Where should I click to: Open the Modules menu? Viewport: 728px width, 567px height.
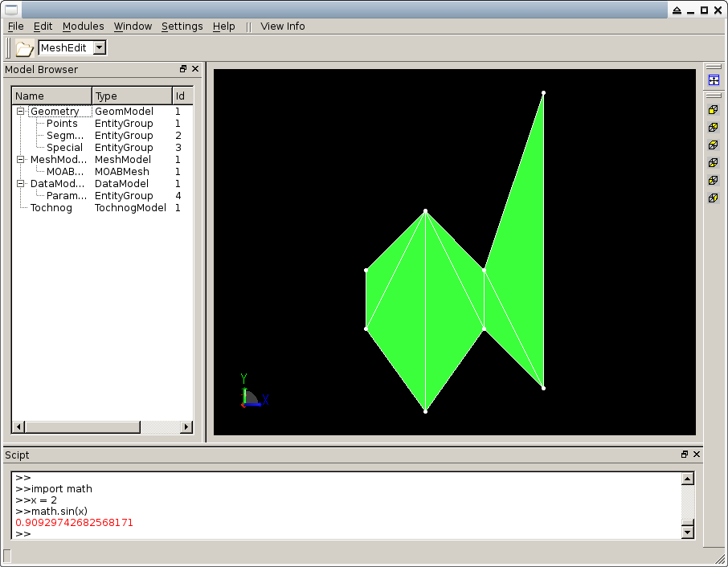[83, 27]
